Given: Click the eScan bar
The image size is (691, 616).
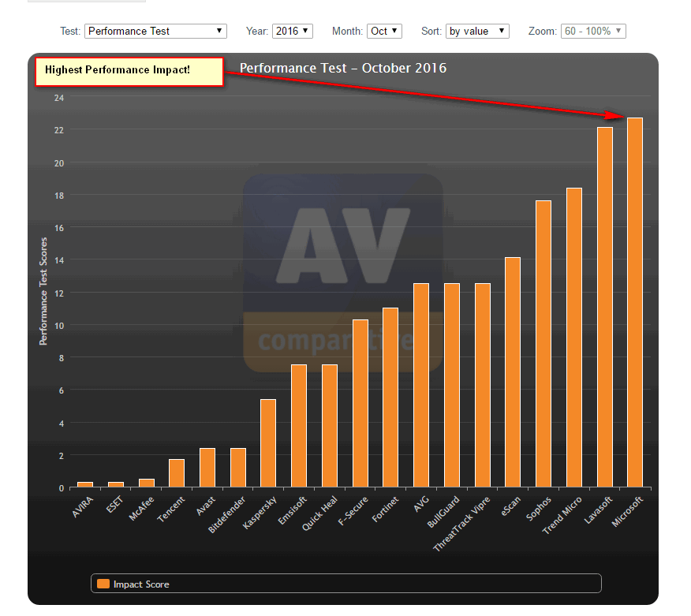Looking at the screenshot, I should coord(513,372).
